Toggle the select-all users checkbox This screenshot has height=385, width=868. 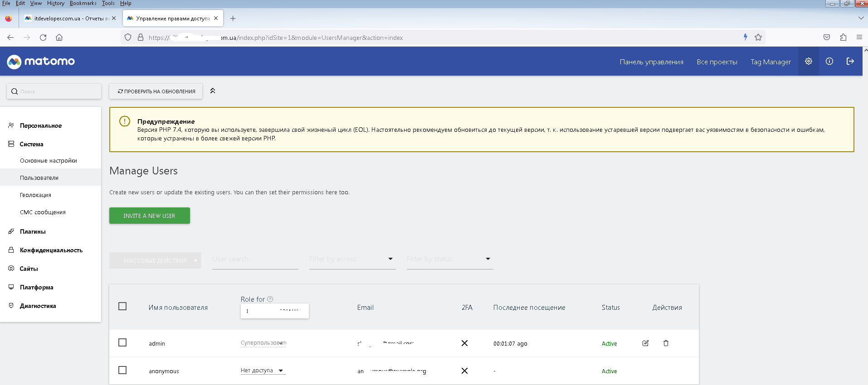pyautogui.click(x=122, y=307)
